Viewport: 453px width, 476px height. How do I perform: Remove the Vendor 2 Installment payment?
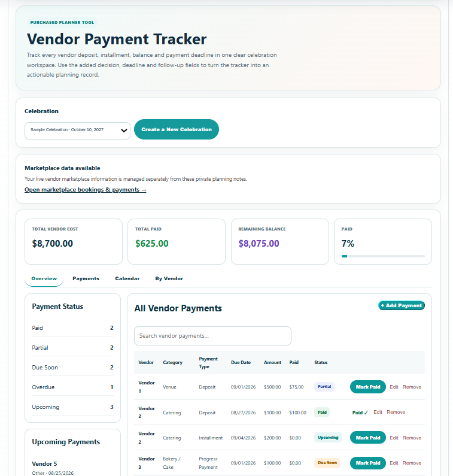pyautogui.click(x=412, y=438)
